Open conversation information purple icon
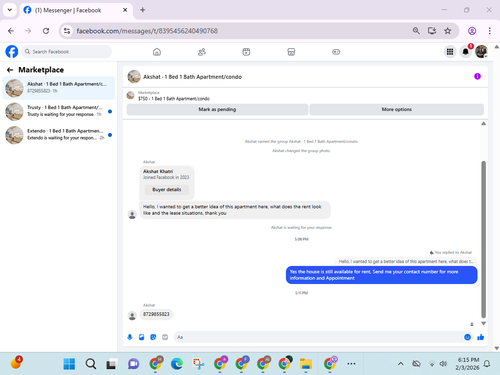Screen dimensions: 500x375 tap(477, 76)
